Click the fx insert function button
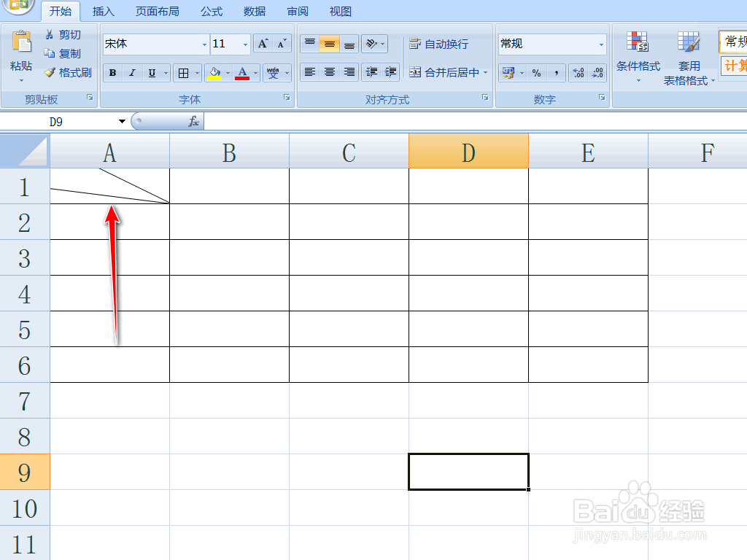Image resolution: width=747 pixels, height=560 pixels. pos(193,122)
